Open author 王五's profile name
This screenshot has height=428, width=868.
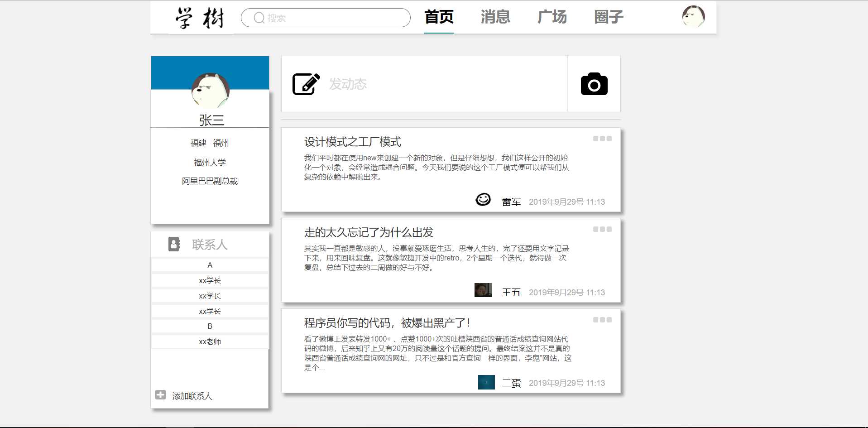[x=511, y=293]
